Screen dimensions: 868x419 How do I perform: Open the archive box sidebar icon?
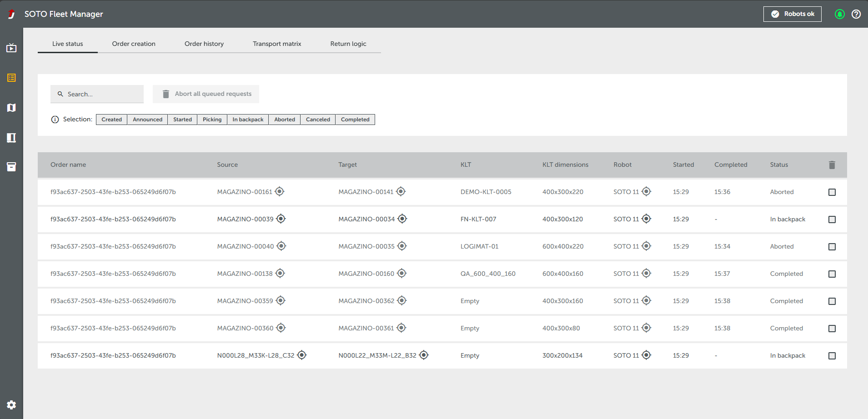pos(11,167)
